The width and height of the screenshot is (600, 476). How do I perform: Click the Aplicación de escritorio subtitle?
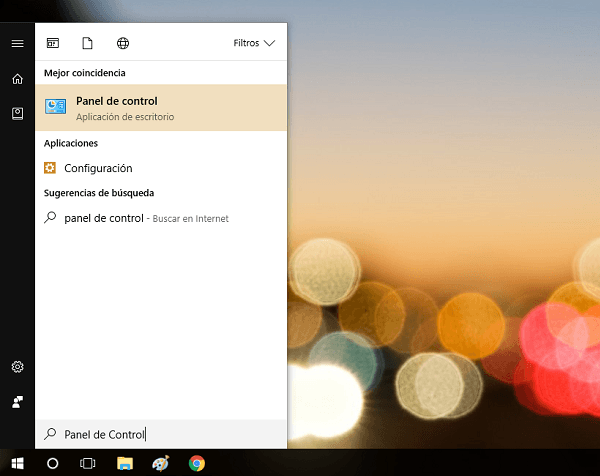point(125,117)
